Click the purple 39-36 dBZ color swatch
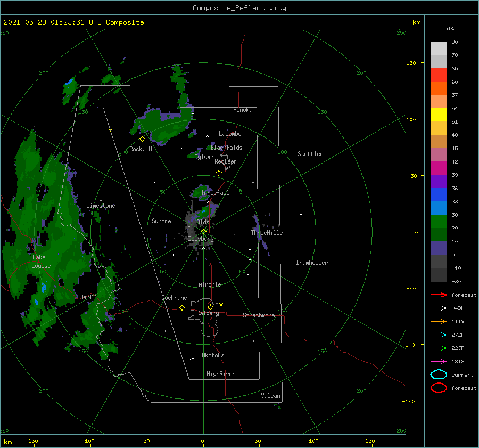Viewport: 479px width, 448px height. [439, 182]
